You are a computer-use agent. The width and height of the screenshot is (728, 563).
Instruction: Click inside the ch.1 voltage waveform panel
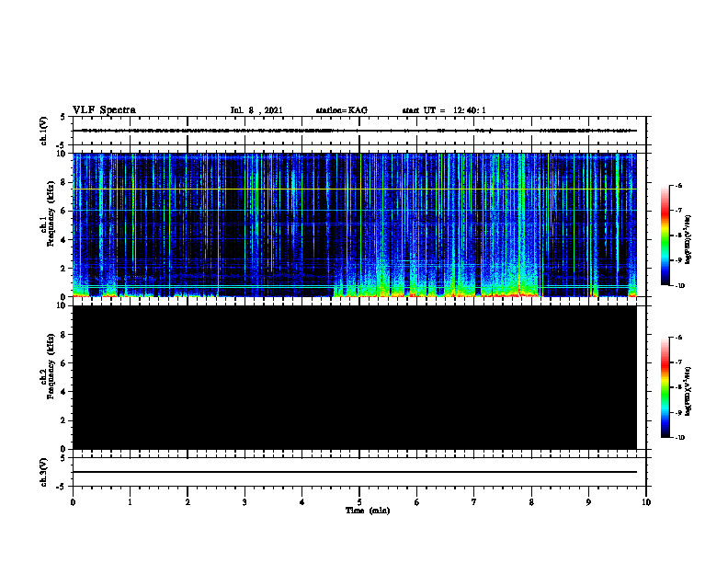(359, 131)
